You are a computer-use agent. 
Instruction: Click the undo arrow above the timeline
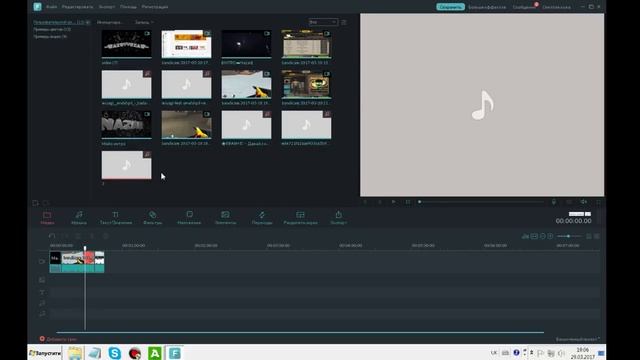point(52,236)
